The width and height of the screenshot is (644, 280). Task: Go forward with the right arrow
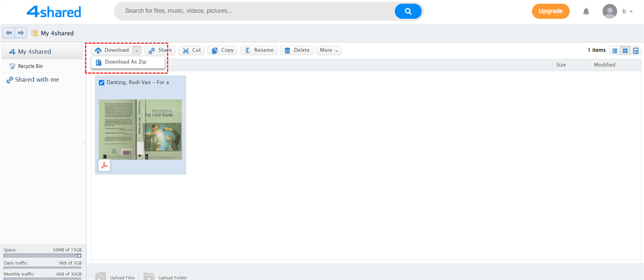[x=20, y=33]
